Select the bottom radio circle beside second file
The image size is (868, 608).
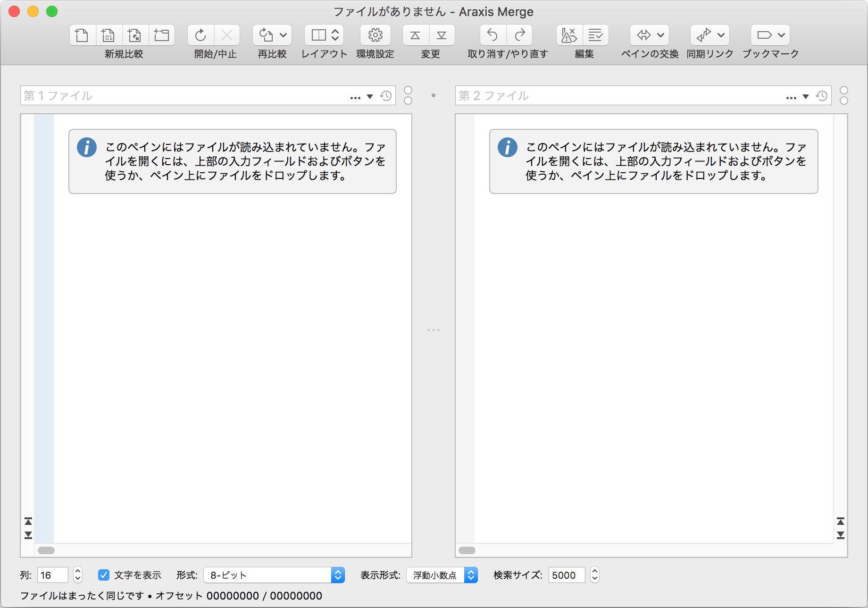(844, 101)
